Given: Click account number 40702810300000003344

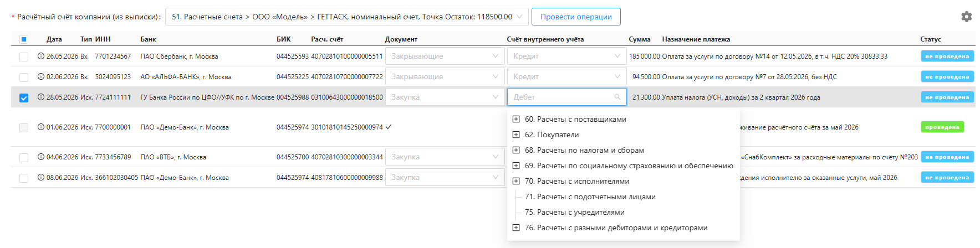Looking at the screenshot, I should click(347, 157).
